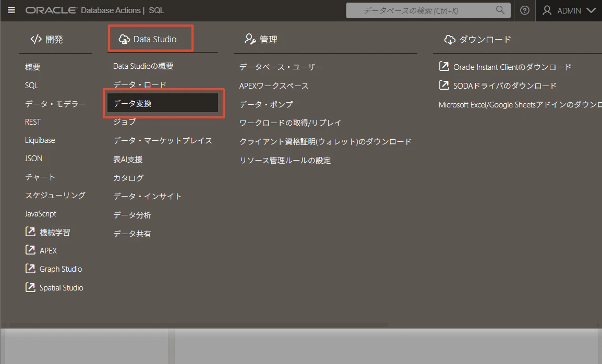Open SODAドライバのダウンロード link
This screenshot has width=602, height=364.
click(504, 86)
